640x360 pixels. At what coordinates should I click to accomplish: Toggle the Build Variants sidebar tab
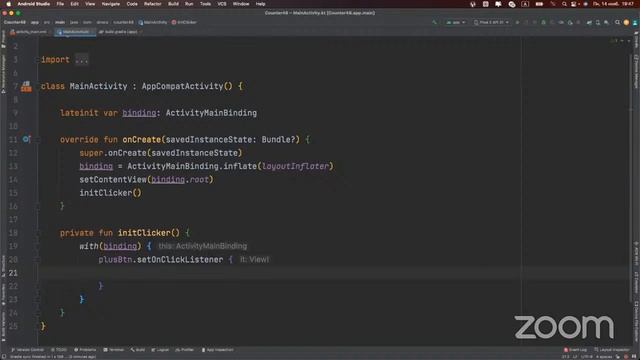point(3,327)
